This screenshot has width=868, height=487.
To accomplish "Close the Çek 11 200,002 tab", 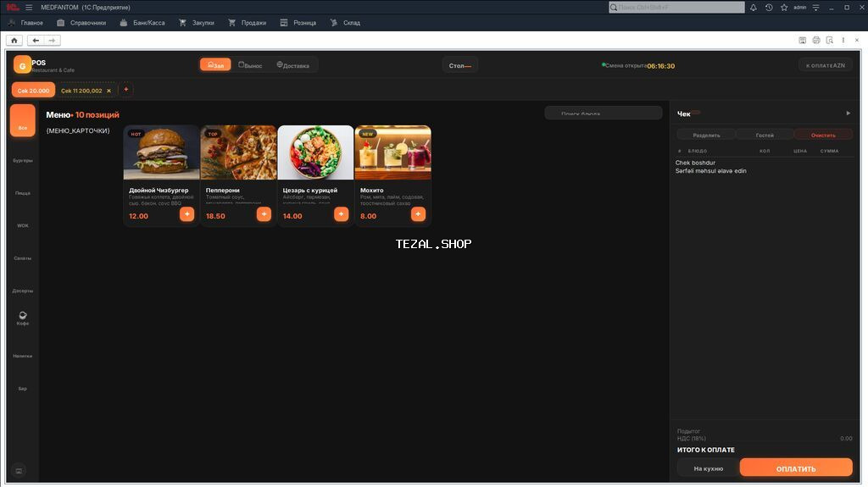I will pos(109,91).
